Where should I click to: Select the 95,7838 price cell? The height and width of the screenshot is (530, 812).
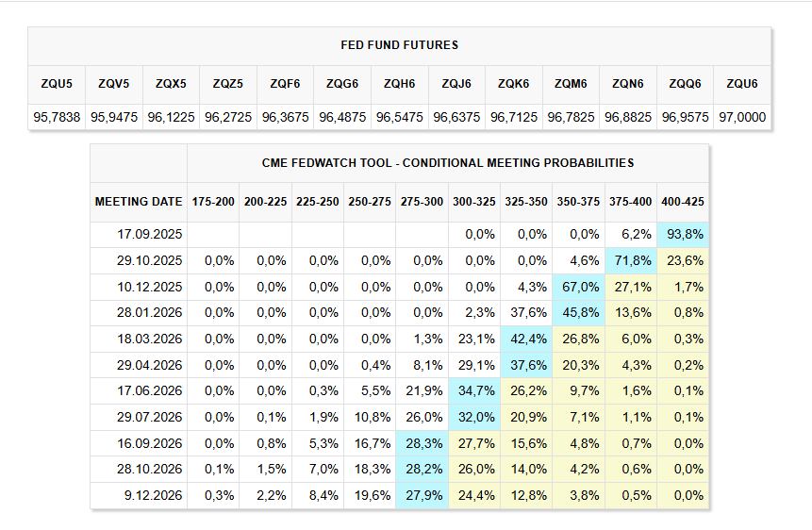(x=57, y=118)
